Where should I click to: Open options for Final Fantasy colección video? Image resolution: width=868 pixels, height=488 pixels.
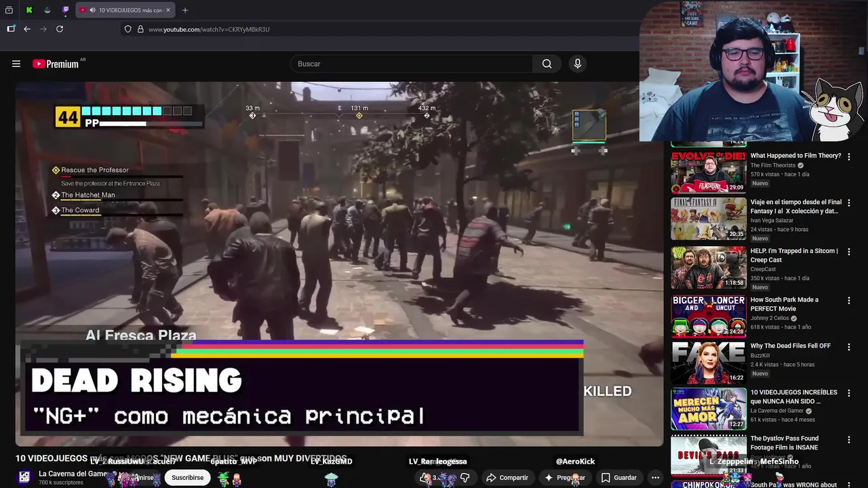[848, 203]
